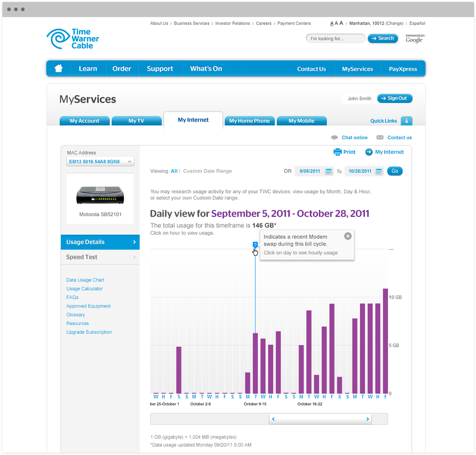Open Upgrade Subscription link
Viewport: 476px width, 455px height.
(89, 332)
